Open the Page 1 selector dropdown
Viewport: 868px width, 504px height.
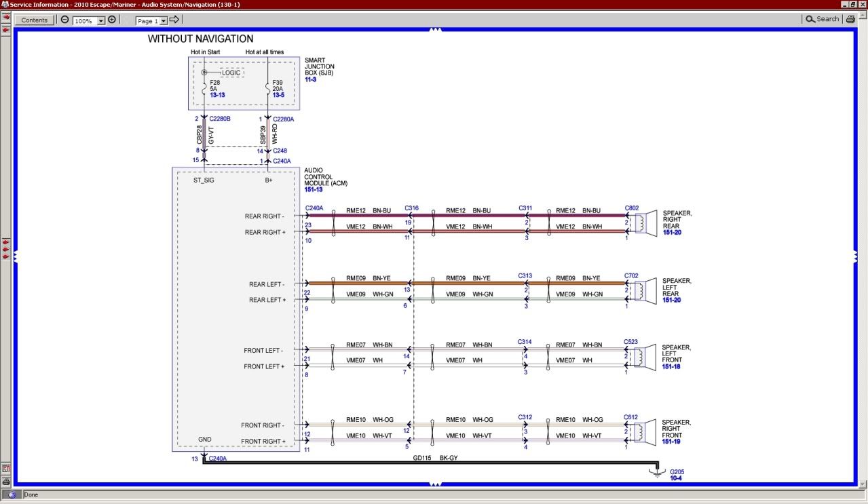(x=164, y=21)
